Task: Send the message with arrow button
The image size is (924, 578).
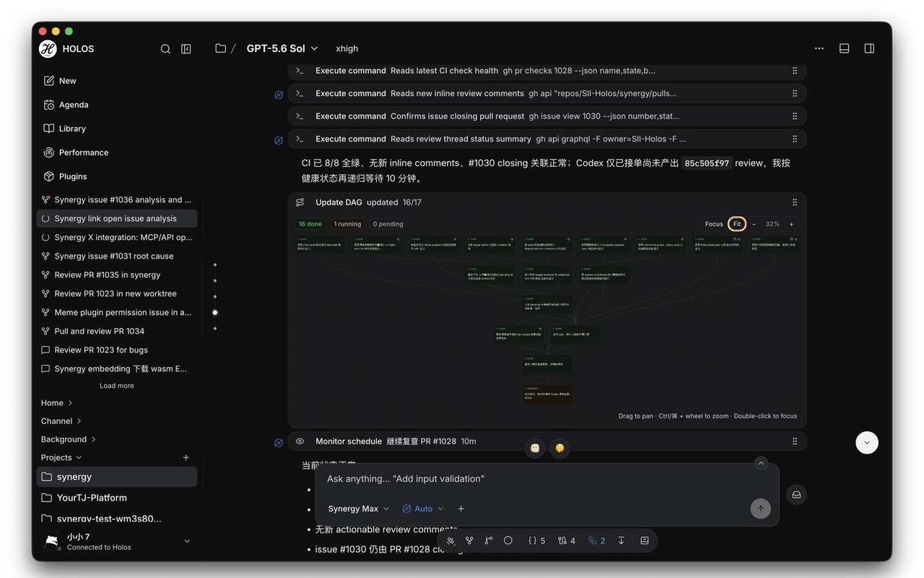Action: (x=760, y=509)
